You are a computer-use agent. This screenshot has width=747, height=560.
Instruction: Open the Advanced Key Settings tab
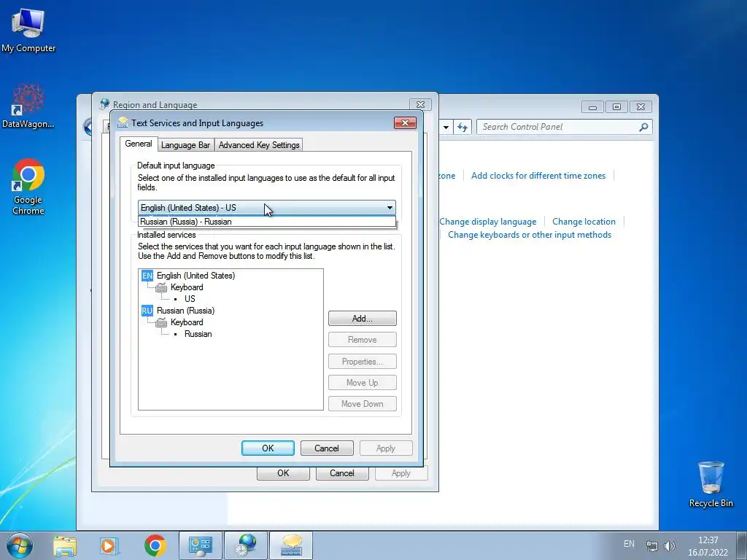(259, 145)
